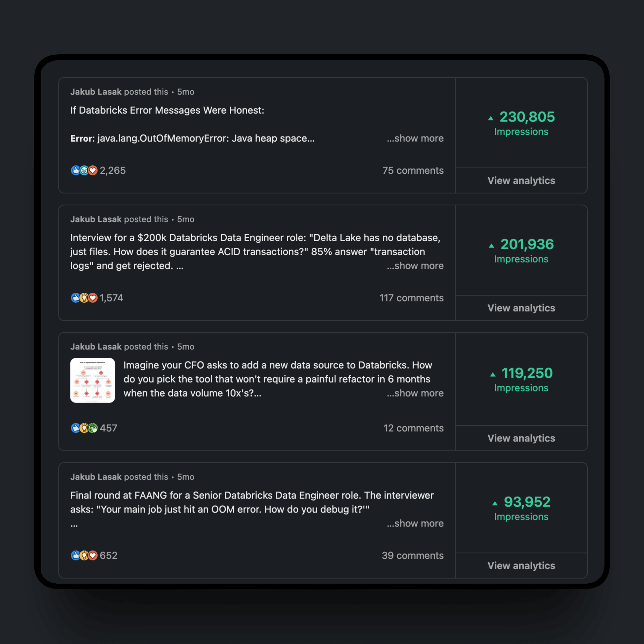This screenshot has height=644, width=644.
Task: View analytics for the 230,805 impressions post
Action: point(521,180)
